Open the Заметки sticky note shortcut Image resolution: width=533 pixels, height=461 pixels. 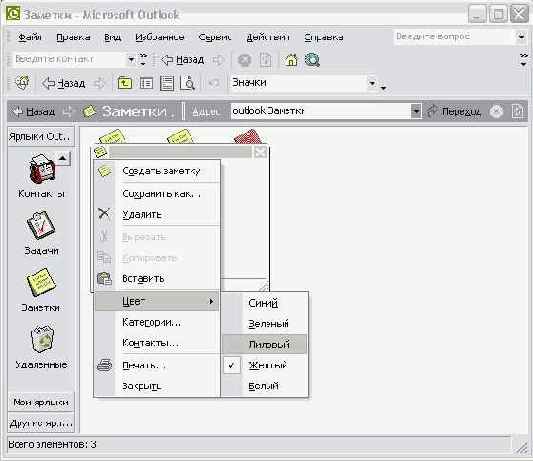coord(41,282)
